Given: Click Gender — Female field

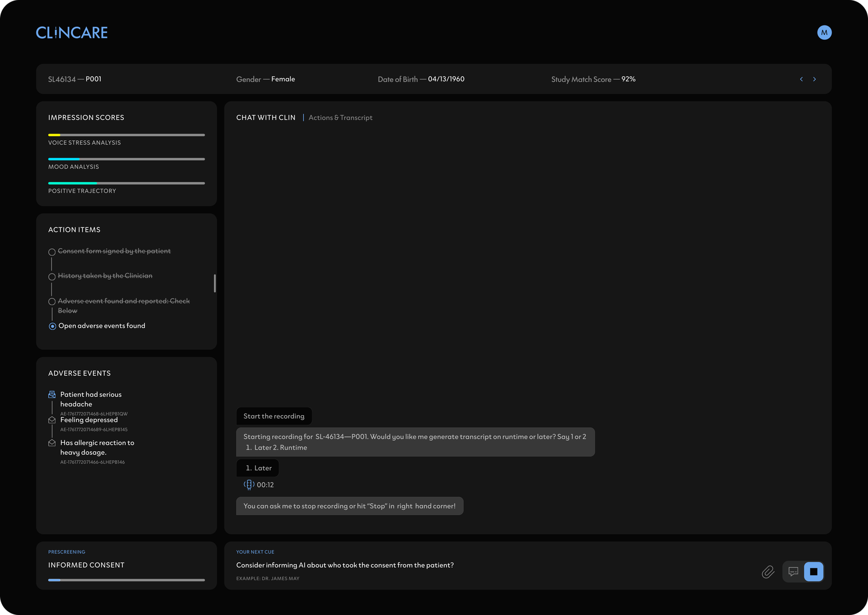Looking at the screenshot, I should (266, 79).
